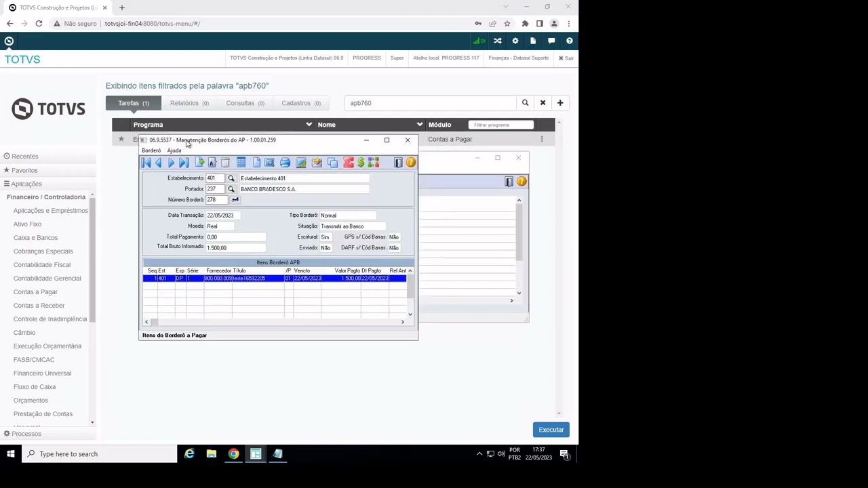Open Portador search magnifier
The image size is (868, 488).
point(231,189)
